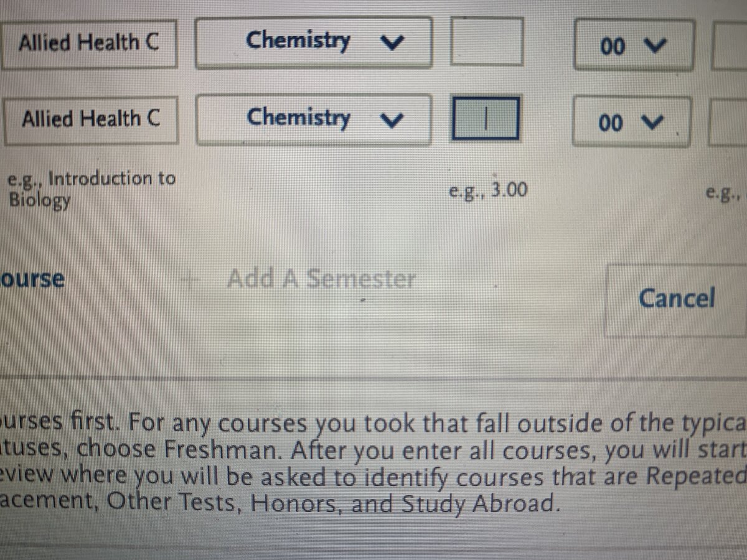Click the second-row Allied Health C title field

[90, 118]
